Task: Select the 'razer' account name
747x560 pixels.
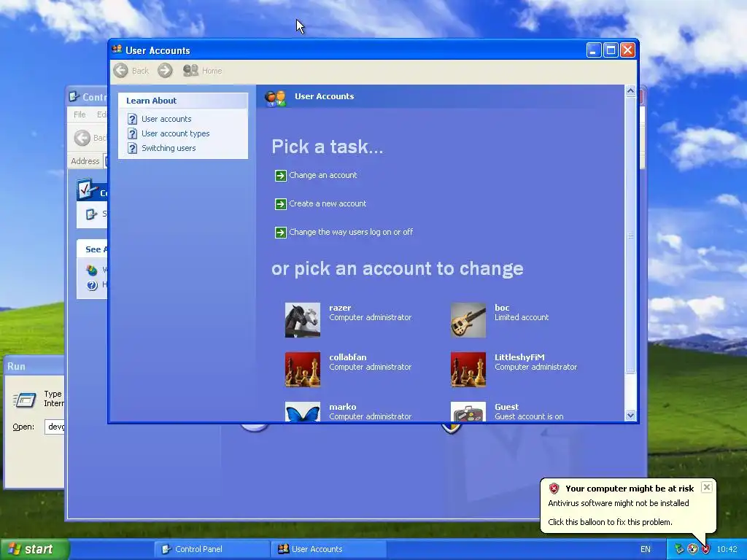Action: tap(340, 308)
